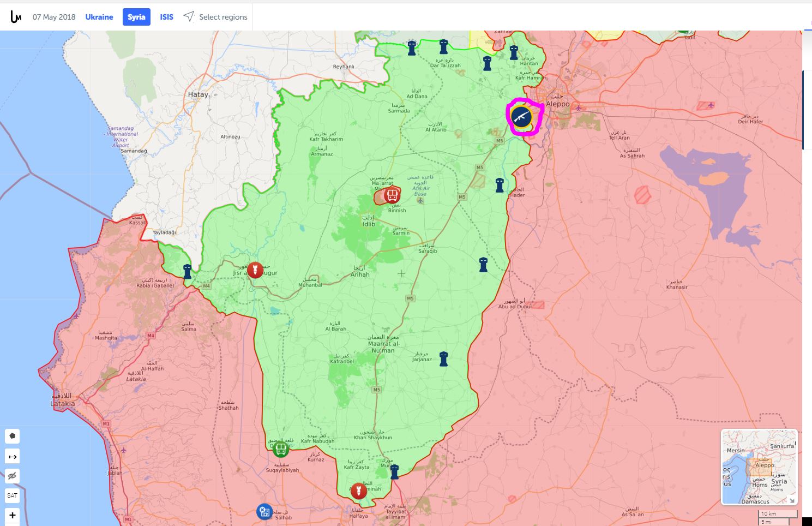Switch to the ISIS map tab
This screenshot has height=526, width=812.
(166, 17)
